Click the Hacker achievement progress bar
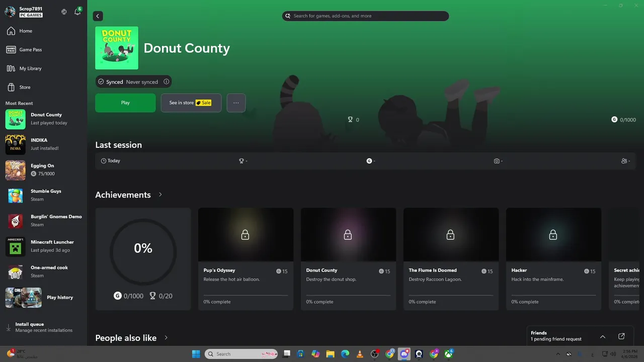Screen dimensions: 644x362 coord(553,295)
